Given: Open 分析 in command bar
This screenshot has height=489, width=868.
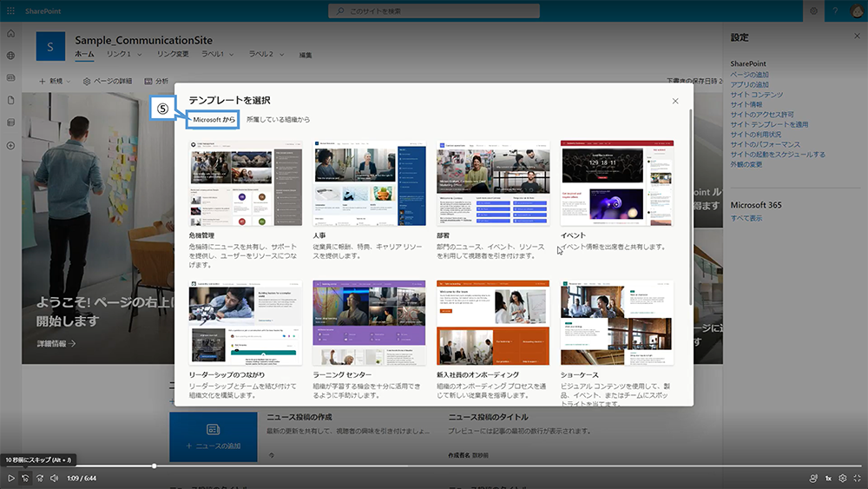Looking at the screenshot, I should coord(156,81).
